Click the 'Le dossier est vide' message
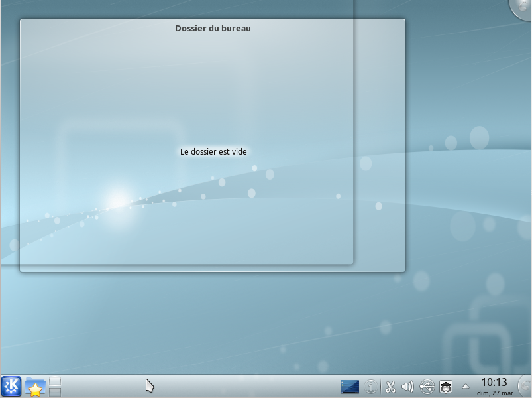 [x=213, y=151]
